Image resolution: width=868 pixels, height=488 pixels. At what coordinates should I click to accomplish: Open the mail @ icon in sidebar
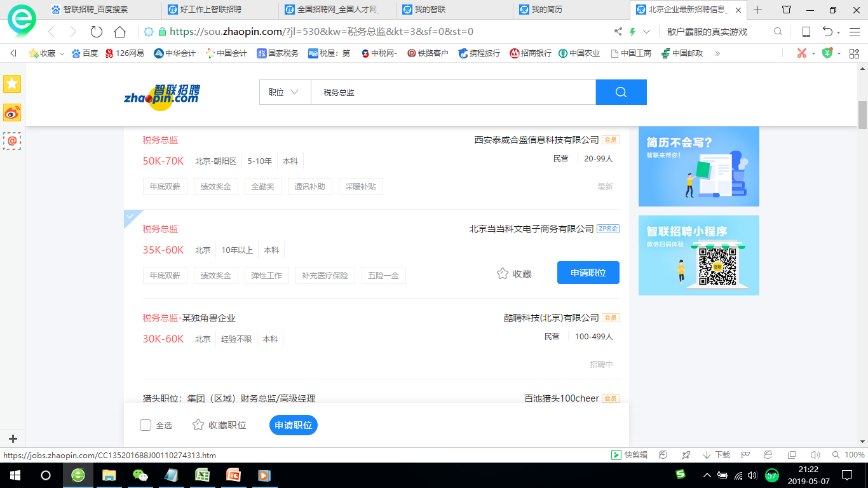click(12, 140)
